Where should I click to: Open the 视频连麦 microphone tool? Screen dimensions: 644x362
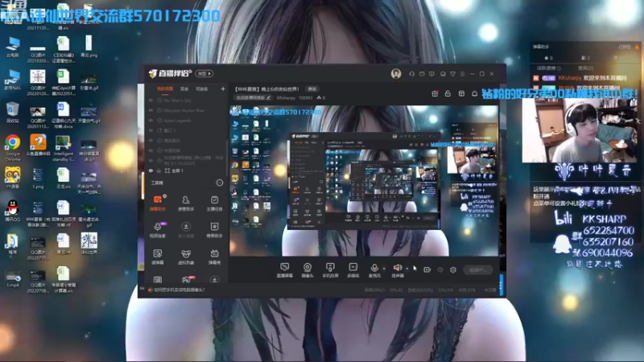point(157,230)
